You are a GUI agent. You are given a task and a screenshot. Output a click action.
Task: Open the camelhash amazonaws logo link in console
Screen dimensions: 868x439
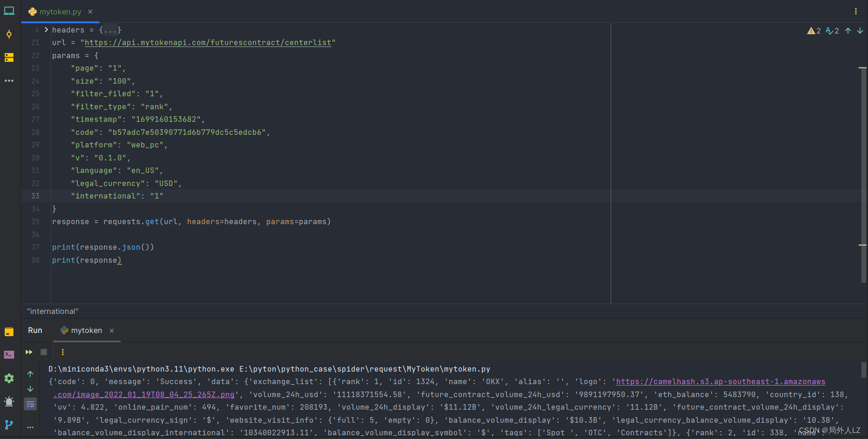point(720,381)
